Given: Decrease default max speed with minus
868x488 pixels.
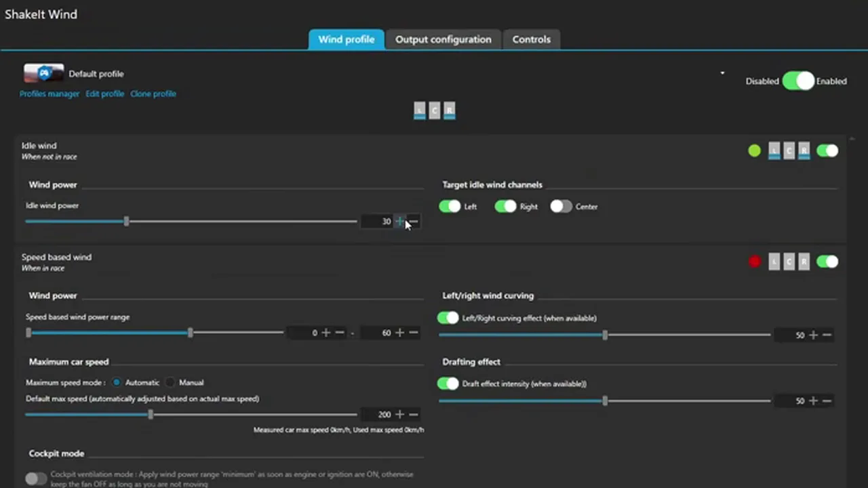Looking at the screenshot, I should pyautogui.click(x=414, y=414).
